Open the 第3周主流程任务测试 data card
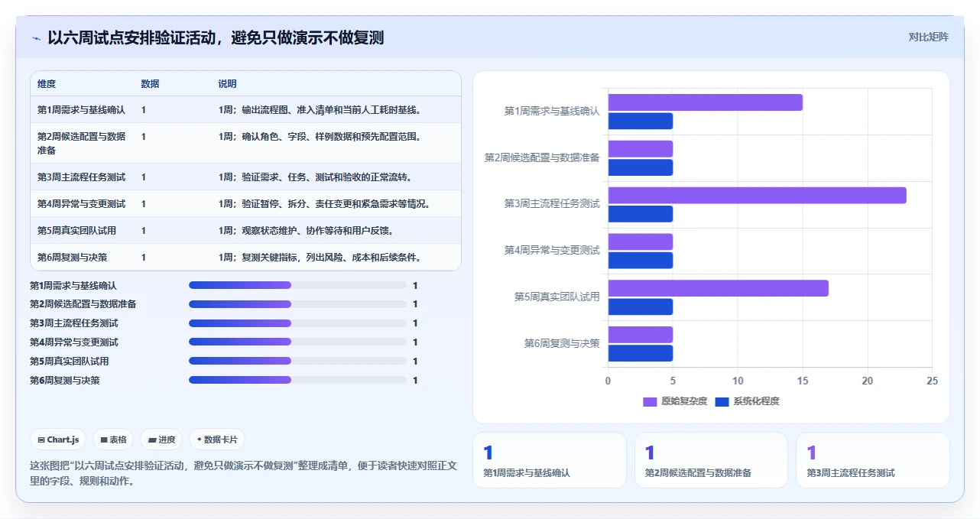The width and height of the screenshot is (980, 519). tap(872, 460)
